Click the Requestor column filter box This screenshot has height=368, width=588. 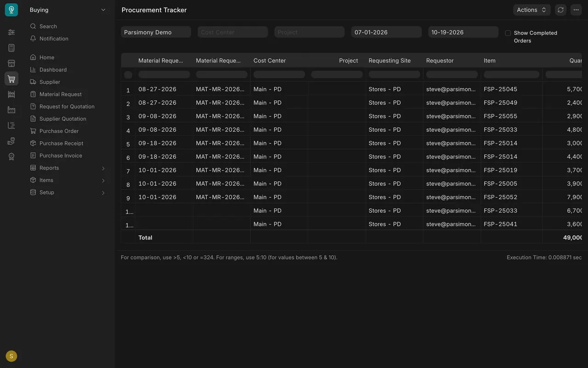tap(452, 75)
